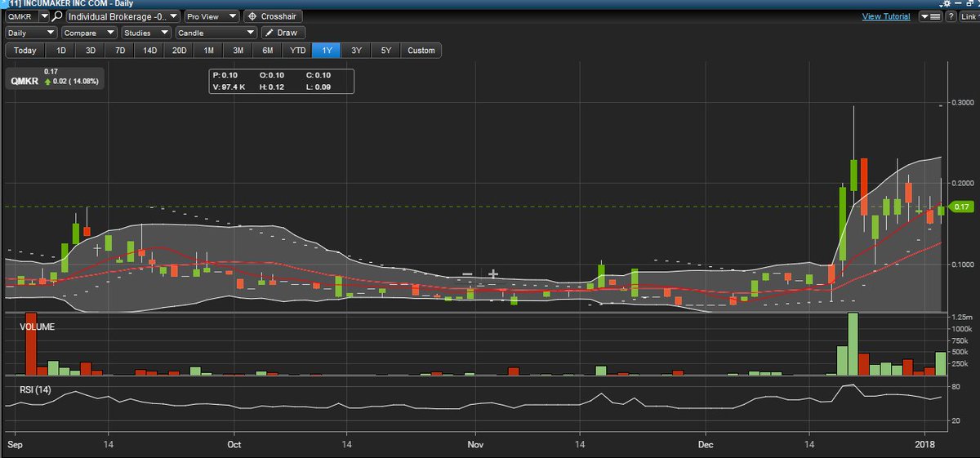The image size is (980, 458).
Task: Expand the Pro View dropdown
Action: click(212, 16)
